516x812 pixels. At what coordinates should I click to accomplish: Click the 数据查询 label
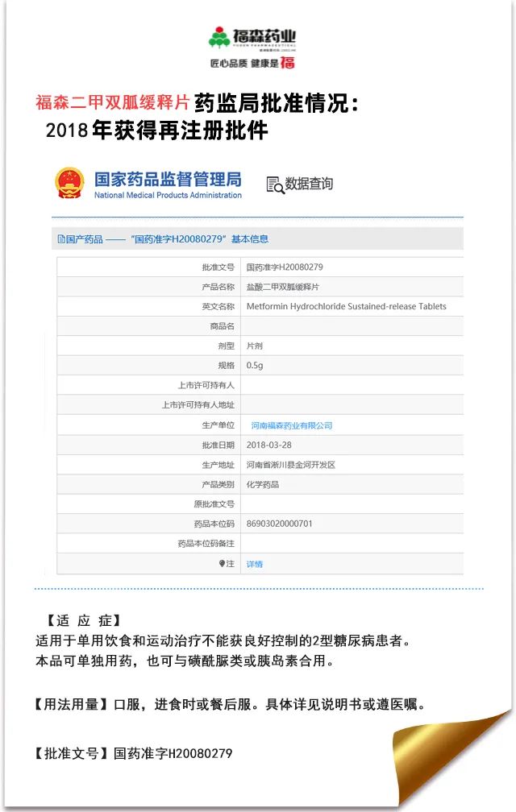click(309, 184)
